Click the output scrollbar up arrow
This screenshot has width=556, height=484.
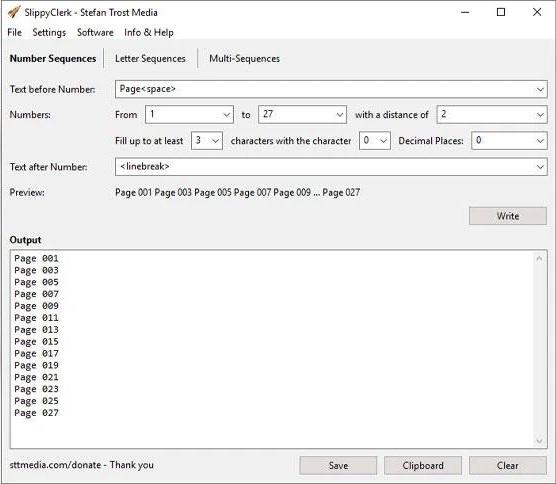pos(539,258)
